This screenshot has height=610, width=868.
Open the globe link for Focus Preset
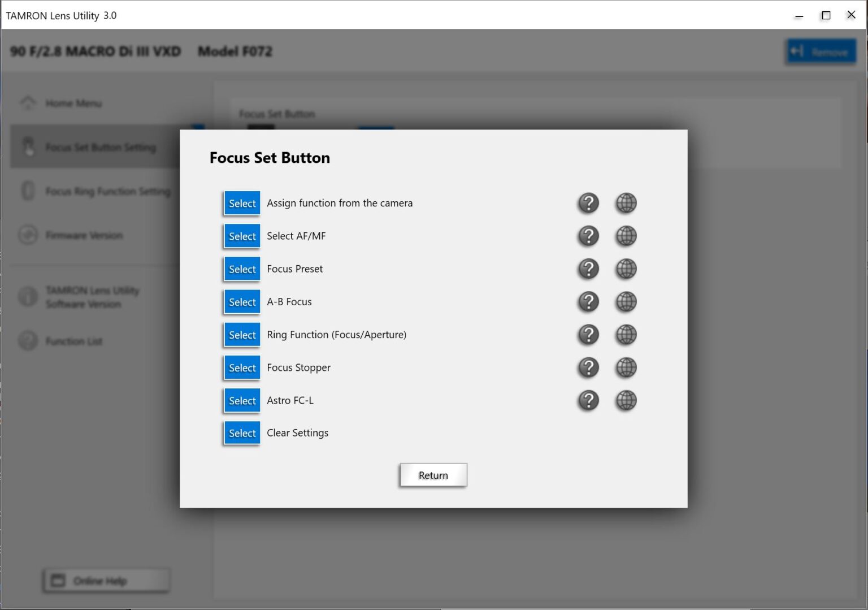pos(626,269)
